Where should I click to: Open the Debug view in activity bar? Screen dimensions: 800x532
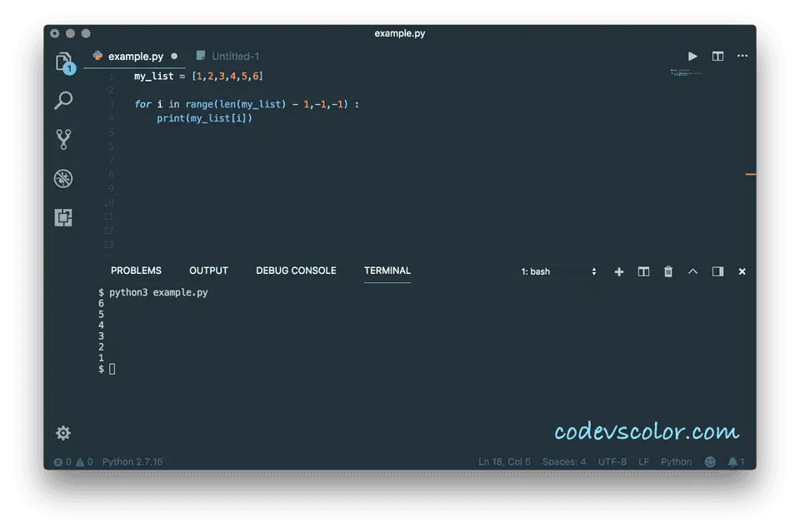click(x=63, y=178)
